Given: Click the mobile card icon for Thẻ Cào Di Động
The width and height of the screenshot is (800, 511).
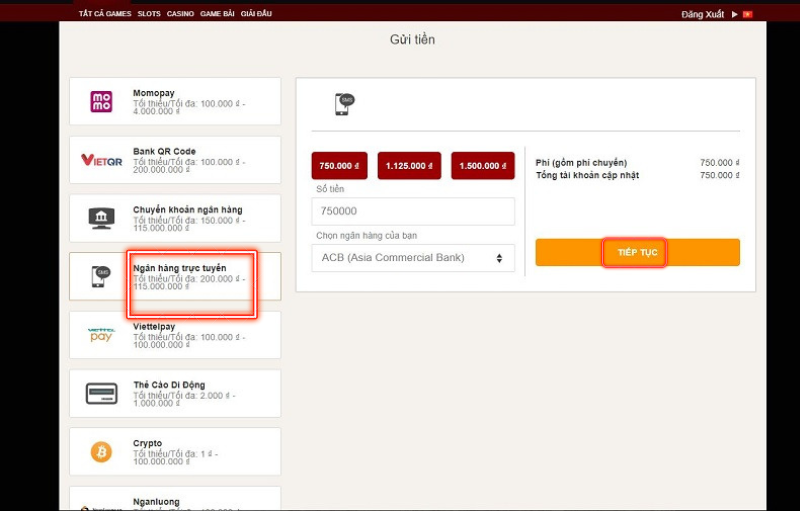Looking at the screenshot, I should 101,393.
